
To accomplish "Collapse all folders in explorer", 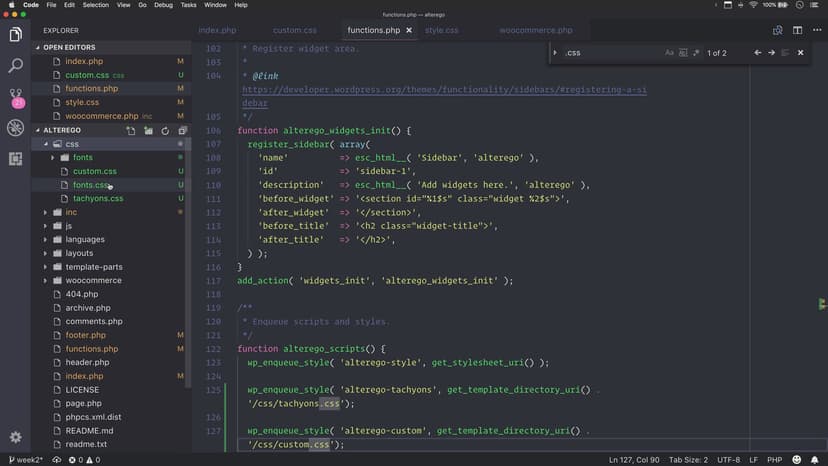I will [182, 130].
